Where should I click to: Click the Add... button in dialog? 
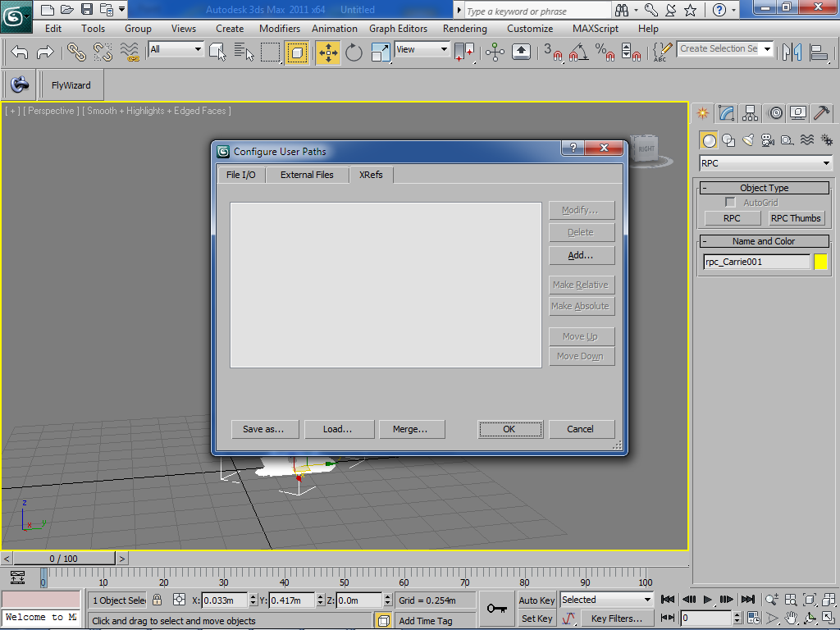582,256
